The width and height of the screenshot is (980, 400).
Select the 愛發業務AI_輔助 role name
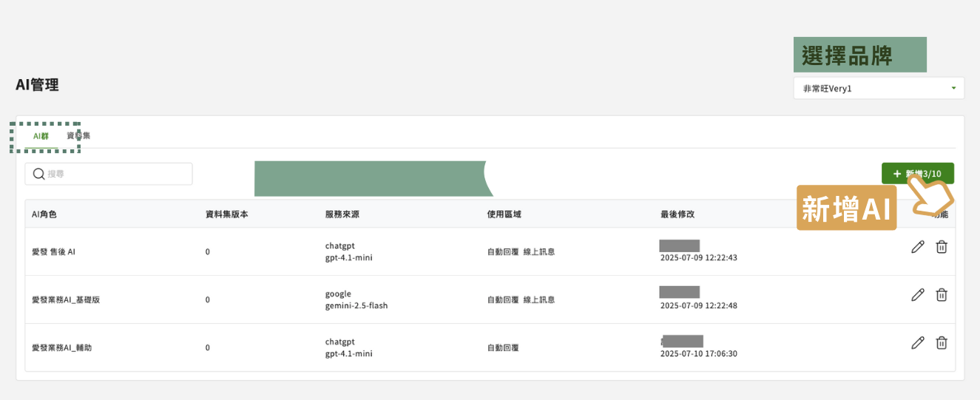pyautogui.click(x=61, y=348)
